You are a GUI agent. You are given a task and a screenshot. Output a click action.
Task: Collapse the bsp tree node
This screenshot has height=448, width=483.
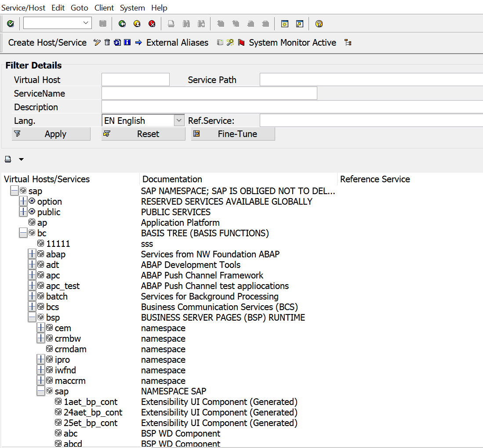32,317
